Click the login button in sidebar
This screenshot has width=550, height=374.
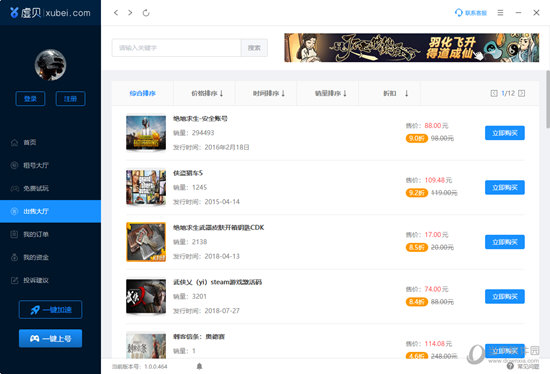tap(30, 99)
